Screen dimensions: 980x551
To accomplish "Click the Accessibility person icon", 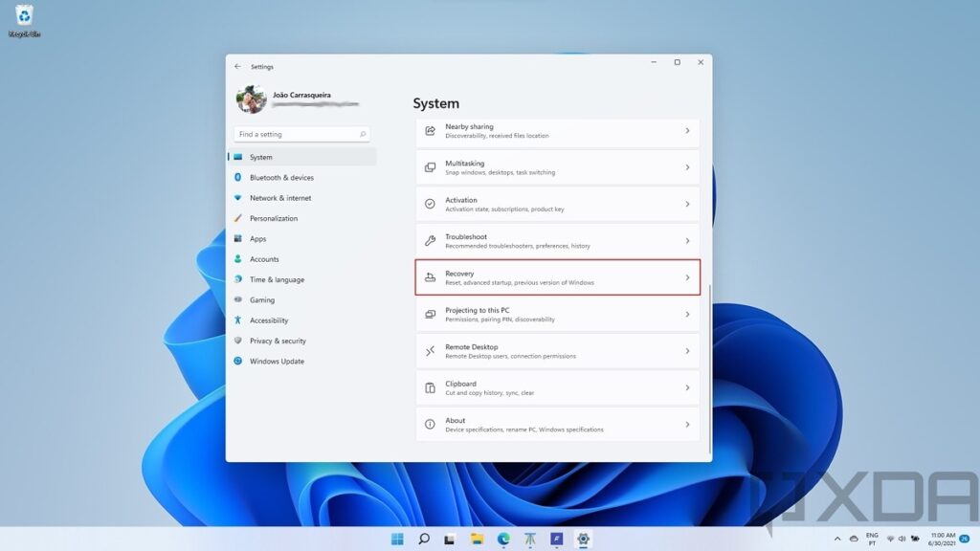I will (237, 320).
